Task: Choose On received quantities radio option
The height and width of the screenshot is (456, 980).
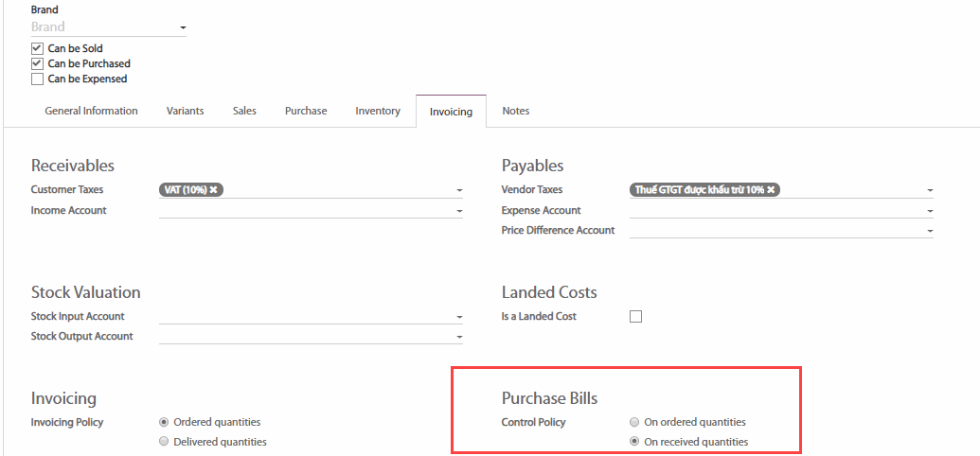Action: point(635,442)
